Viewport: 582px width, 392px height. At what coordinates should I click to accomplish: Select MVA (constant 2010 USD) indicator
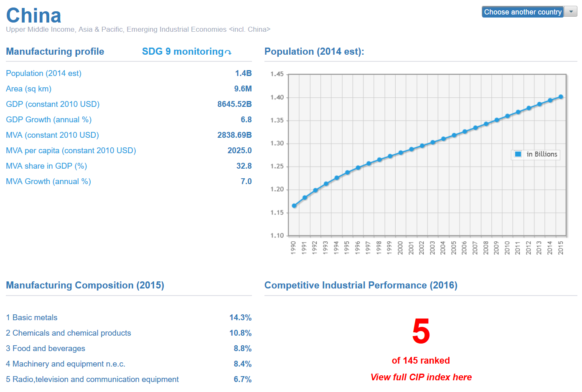point(52,135)
